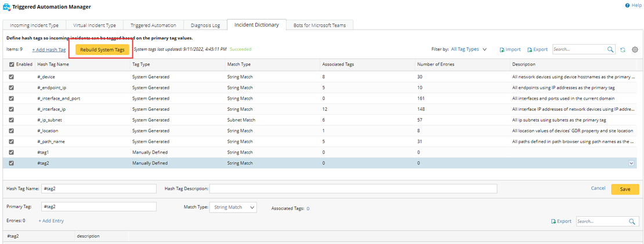The image size is (644, 244).
Task: Click the magnifier icon in top search box
Action: (x=610, y=50)
